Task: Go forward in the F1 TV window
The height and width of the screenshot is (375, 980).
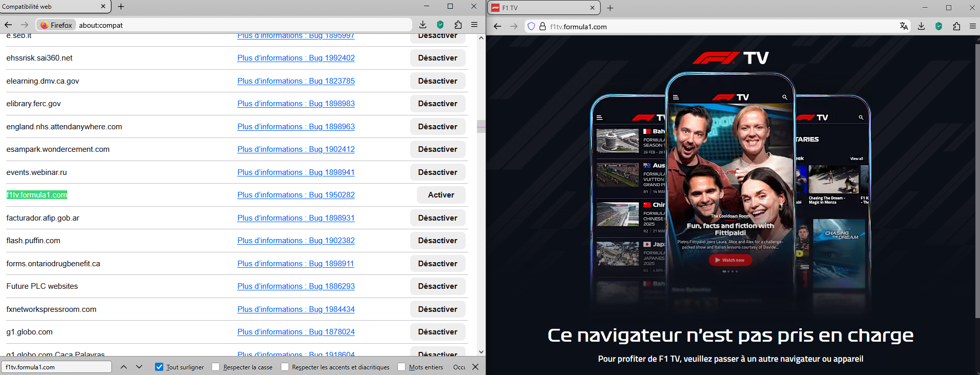Action: (x=514, y=26)
